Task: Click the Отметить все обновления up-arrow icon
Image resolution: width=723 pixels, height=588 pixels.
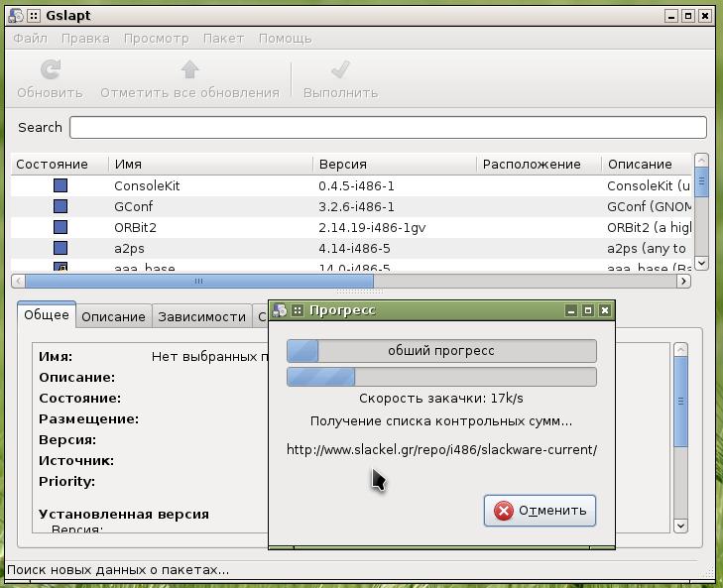Action: pos(189,69)
